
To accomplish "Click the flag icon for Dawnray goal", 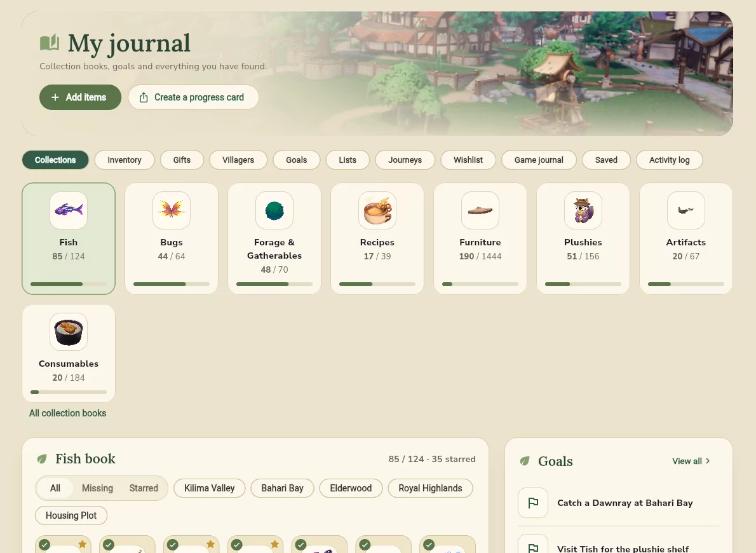I will point(533,503).
